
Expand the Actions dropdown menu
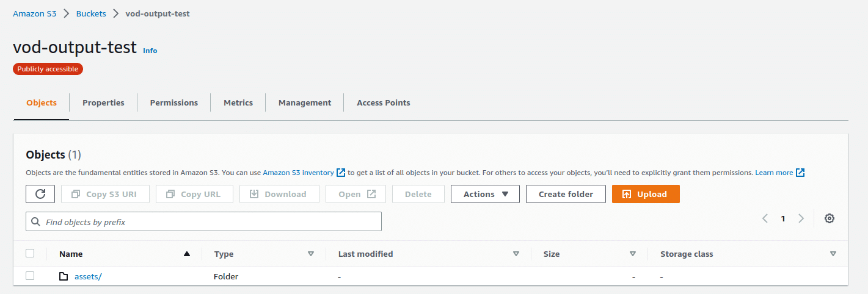[485, 194]
